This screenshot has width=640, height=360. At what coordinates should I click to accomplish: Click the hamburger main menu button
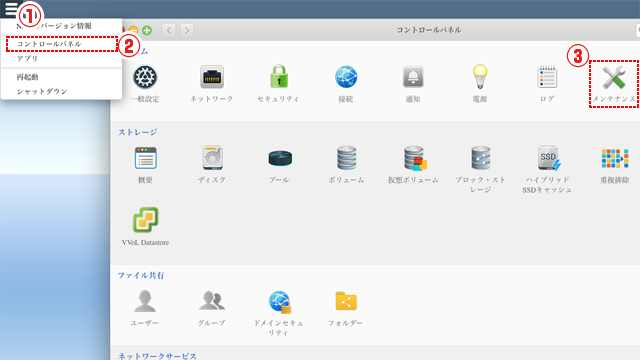click(11, 8)
